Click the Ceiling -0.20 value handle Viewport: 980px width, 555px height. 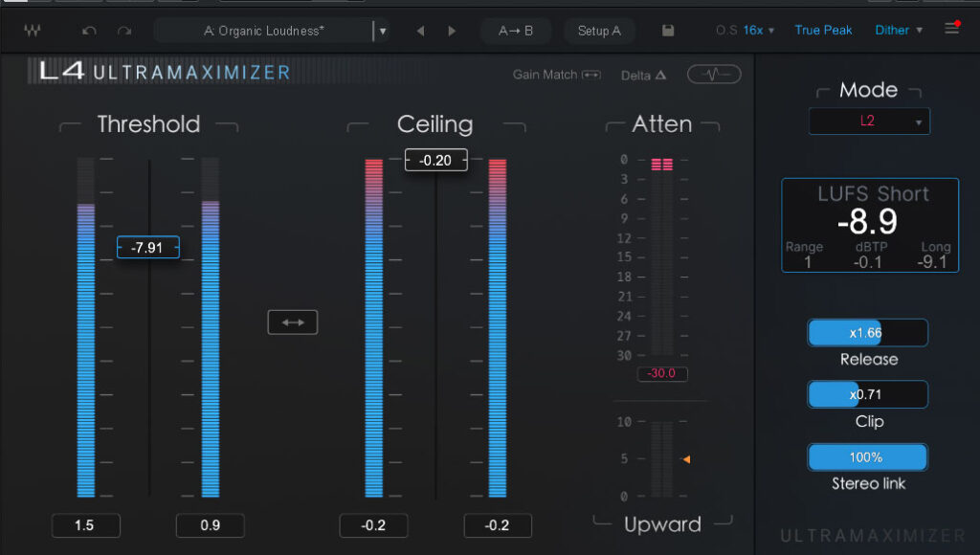(435, 160)
